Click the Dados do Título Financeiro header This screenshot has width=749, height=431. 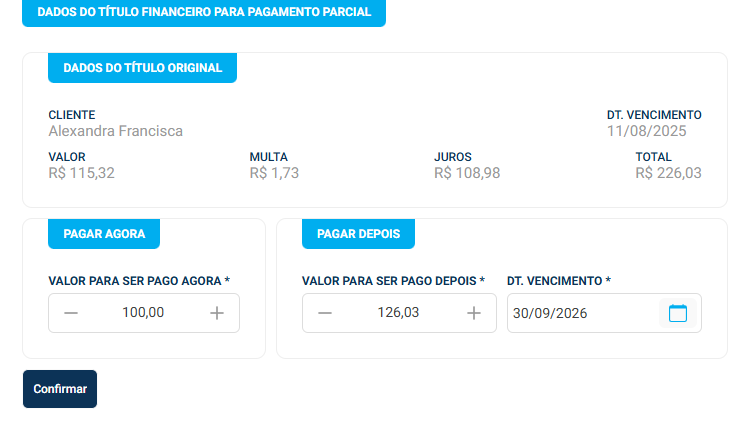tap(203, 12)
